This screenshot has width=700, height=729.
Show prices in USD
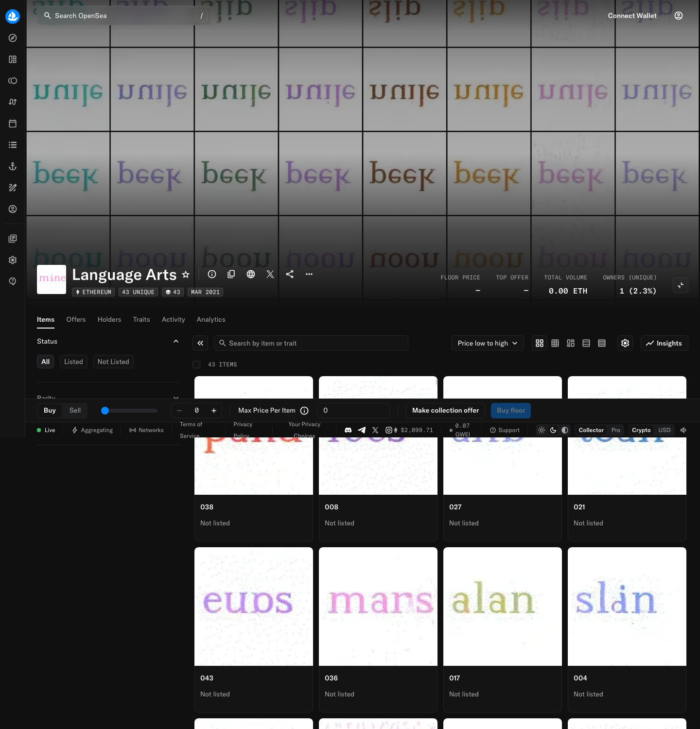click(665, 430)
